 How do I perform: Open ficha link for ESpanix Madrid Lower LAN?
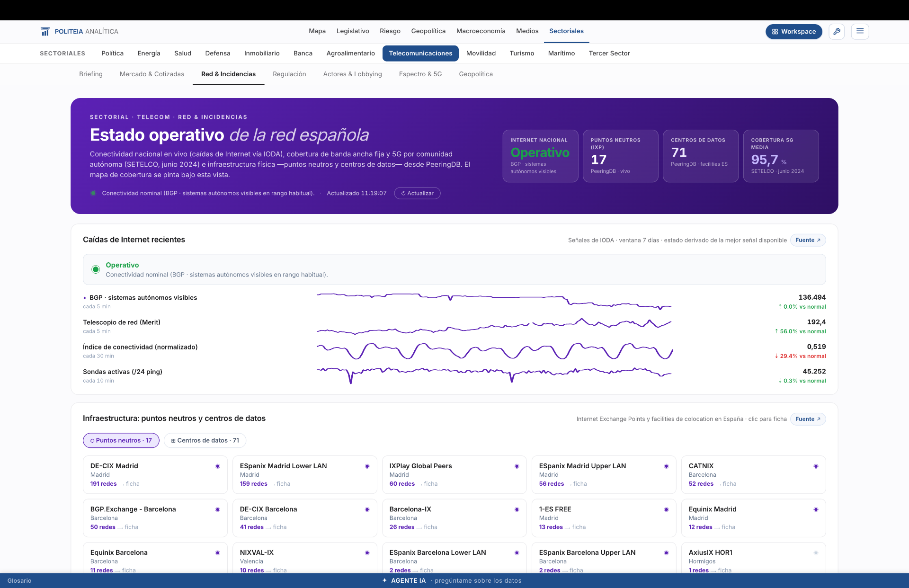(284, 484)
